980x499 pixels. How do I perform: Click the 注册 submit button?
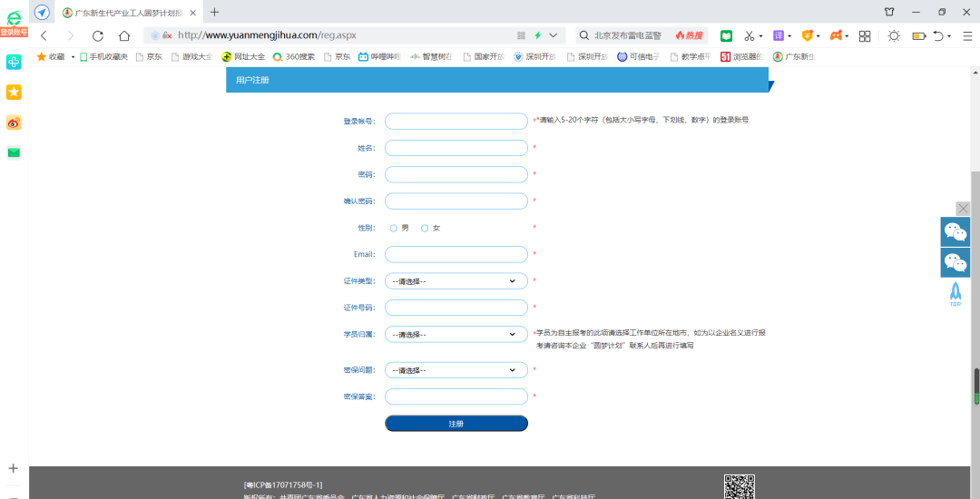point(456,424)
